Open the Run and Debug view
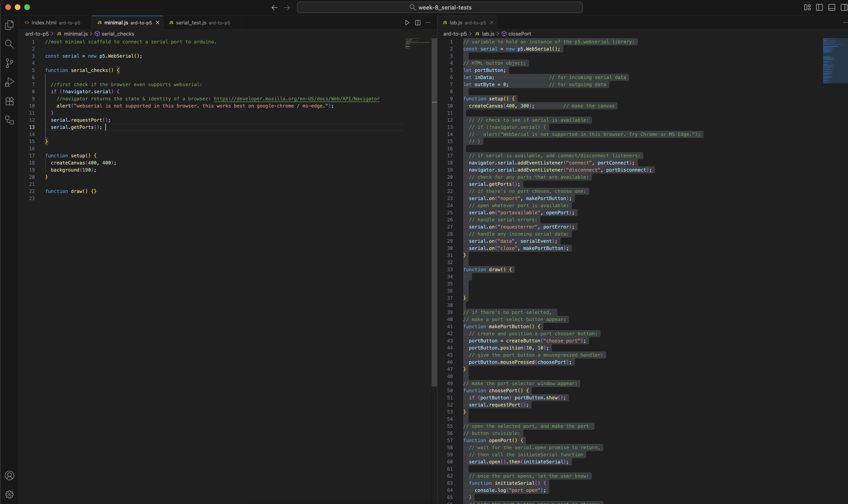Screen dimensions: 848x504 10,82
